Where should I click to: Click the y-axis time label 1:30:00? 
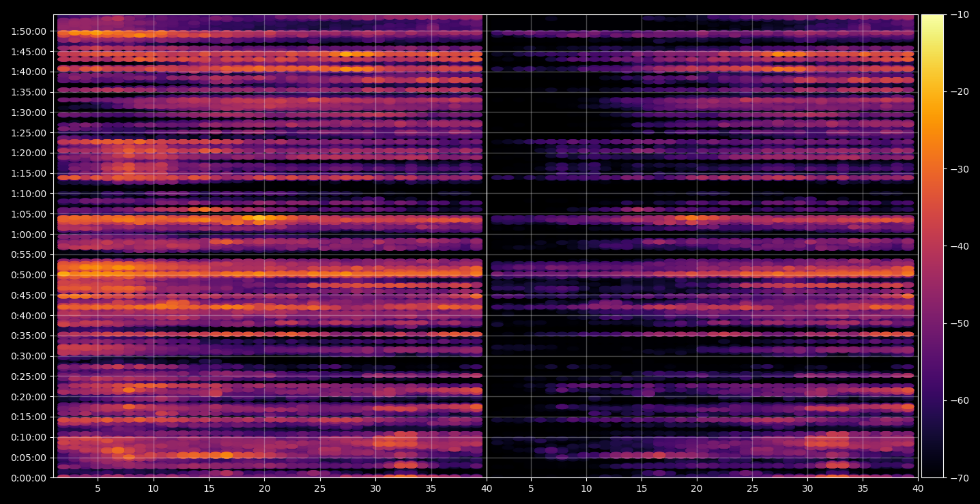(x=29, y=113)
